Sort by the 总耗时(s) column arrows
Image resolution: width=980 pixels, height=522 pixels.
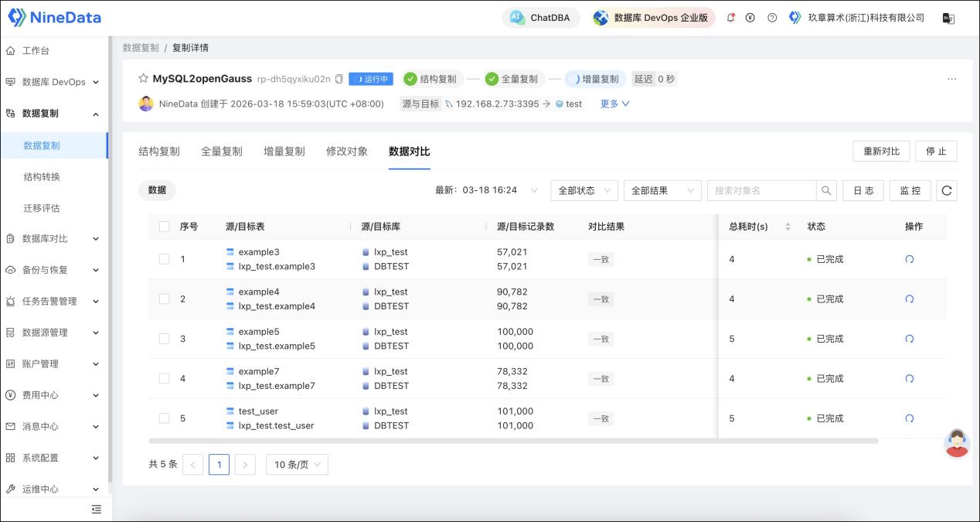click(x=788, y=227)
